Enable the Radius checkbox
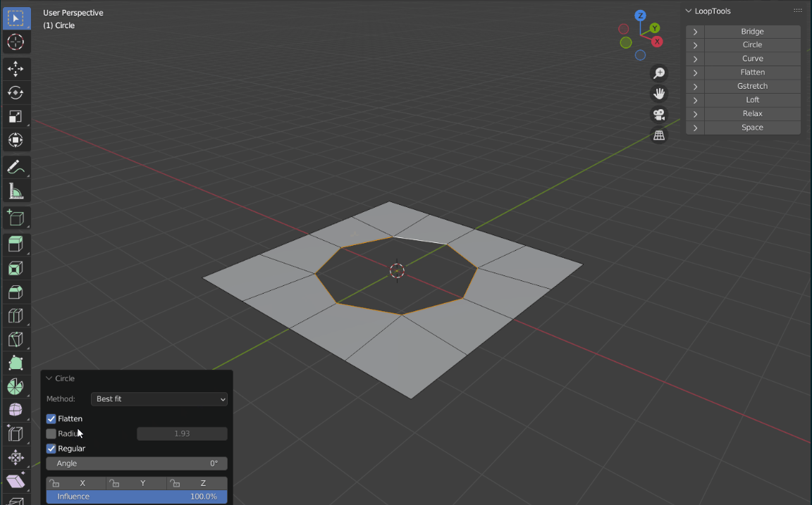Viewport: 812px width, 505px height. (51, 434)
